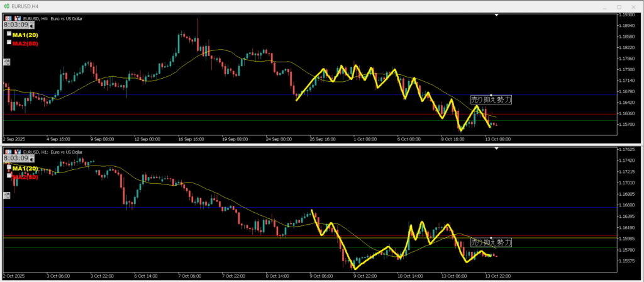Select the 売り抑え勢力 label in H1 chart
Image resolution: width=644 pixels, height=282 pixels.
pyautogui.click(x=491, y=242)
